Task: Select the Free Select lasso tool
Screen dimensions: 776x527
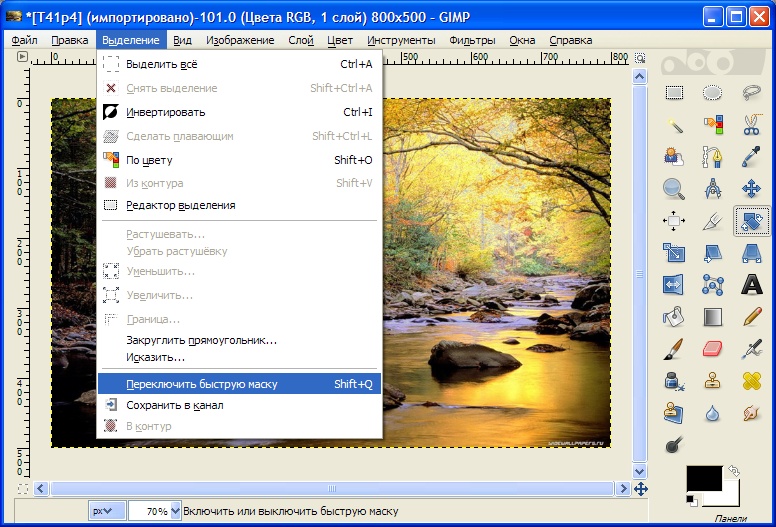Action: click(751, 93)
